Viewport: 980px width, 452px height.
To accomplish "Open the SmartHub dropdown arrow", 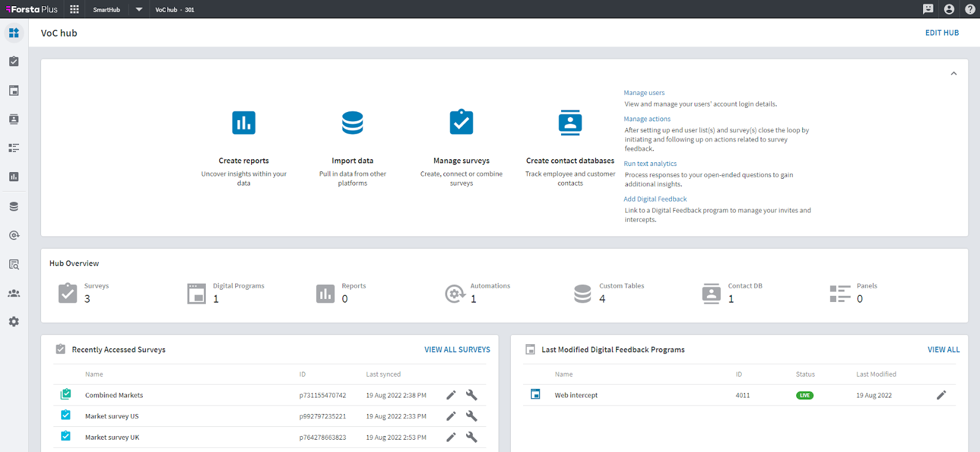I will [x=139, y=9].
